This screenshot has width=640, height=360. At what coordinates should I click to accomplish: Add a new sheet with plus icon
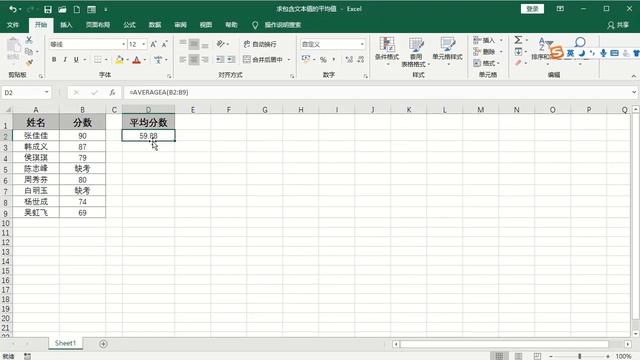coord(103,344)
